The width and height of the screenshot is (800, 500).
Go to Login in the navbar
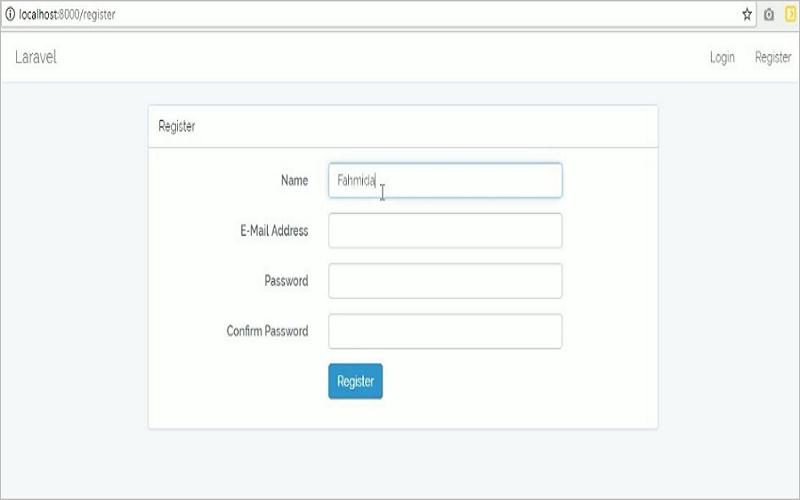(x=722, y=57)
